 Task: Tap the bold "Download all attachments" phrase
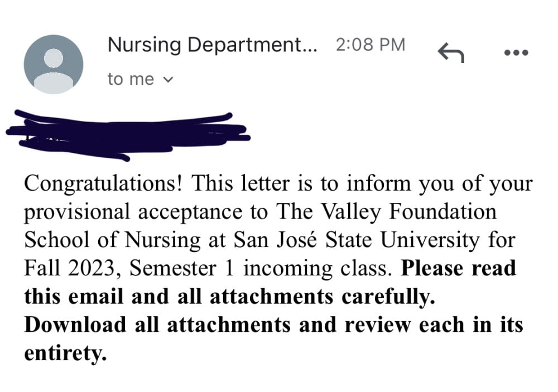(157, 325)
